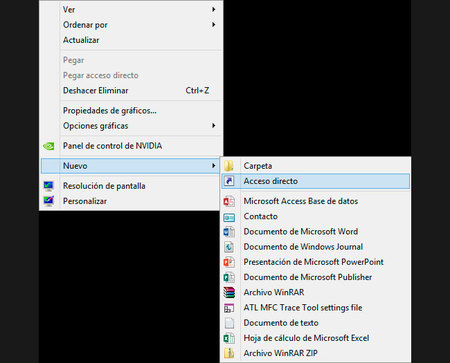450x363 pixels.
Task: Create a new Contacto
Action: click(315, 216)
